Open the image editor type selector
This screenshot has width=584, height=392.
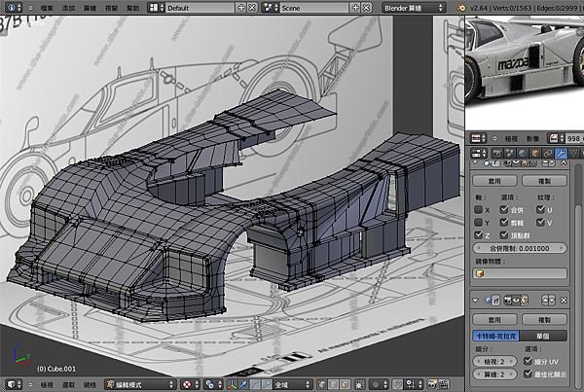coord(479,138)
